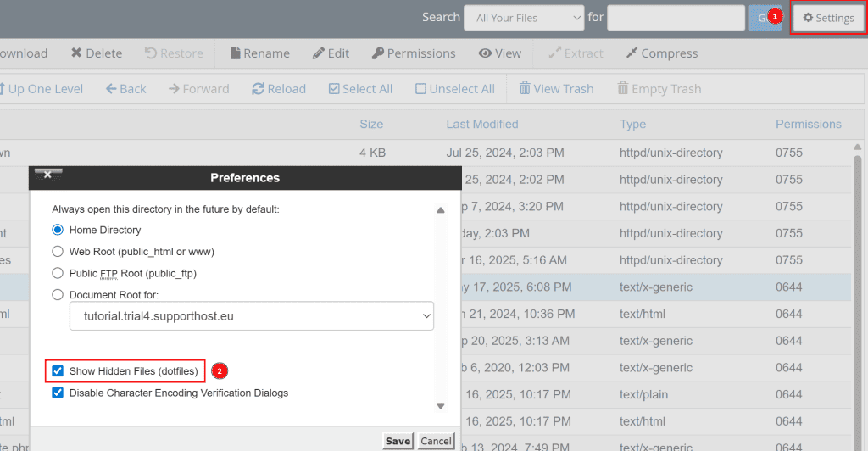Choose Web Root (public_html or www) option

coord(58,252)
